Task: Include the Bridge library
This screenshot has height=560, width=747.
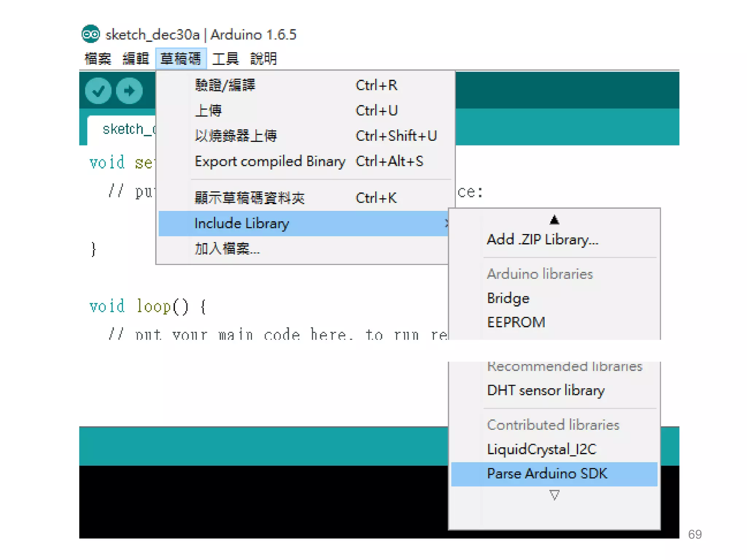Action: click(508, 298)
